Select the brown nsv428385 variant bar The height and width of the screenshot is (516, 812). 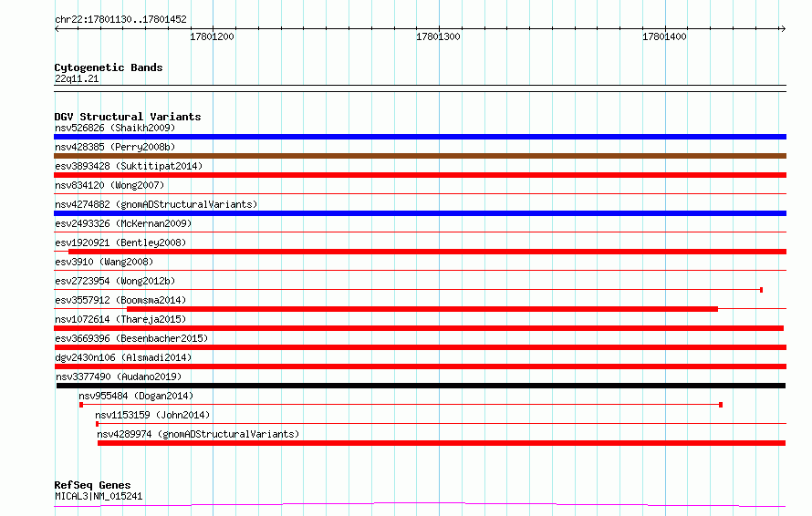click(x=420, y=156)
